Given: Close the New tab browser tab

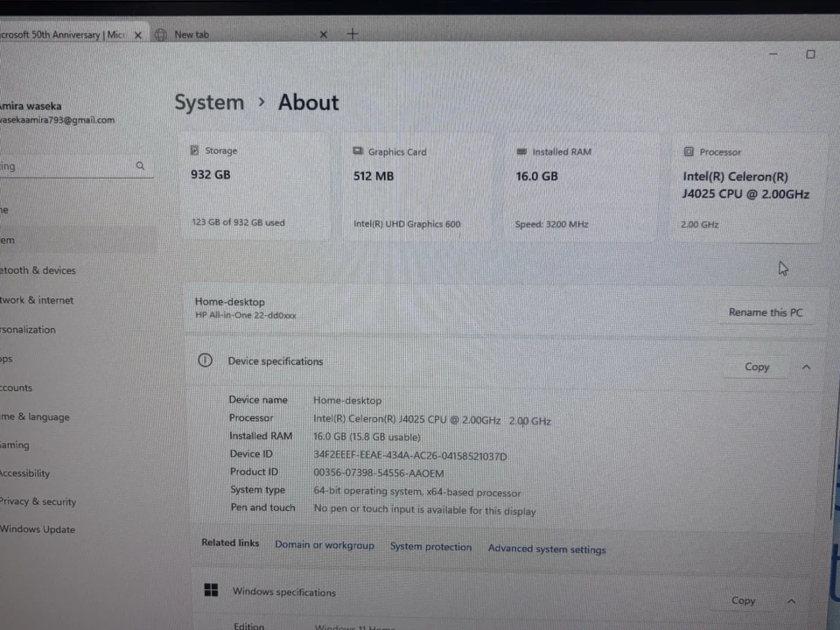Looking at the screenshot, I should point(323,34).
